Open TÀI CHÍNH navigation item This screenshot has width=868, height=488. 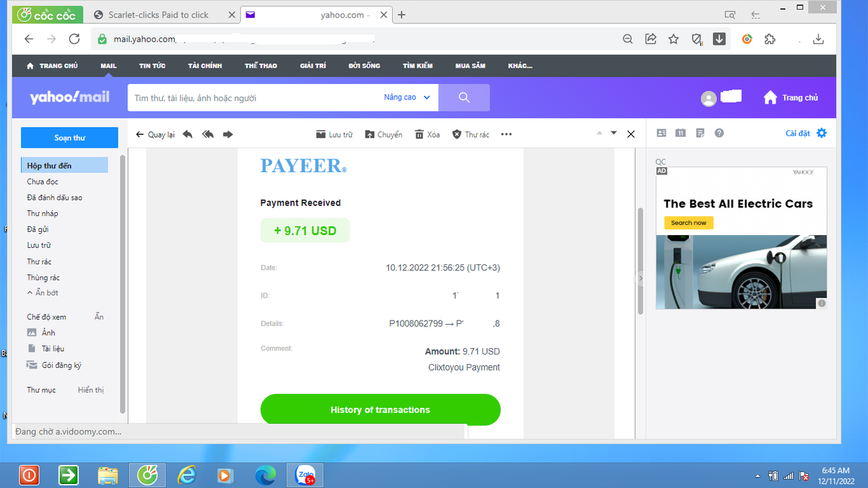205,66
